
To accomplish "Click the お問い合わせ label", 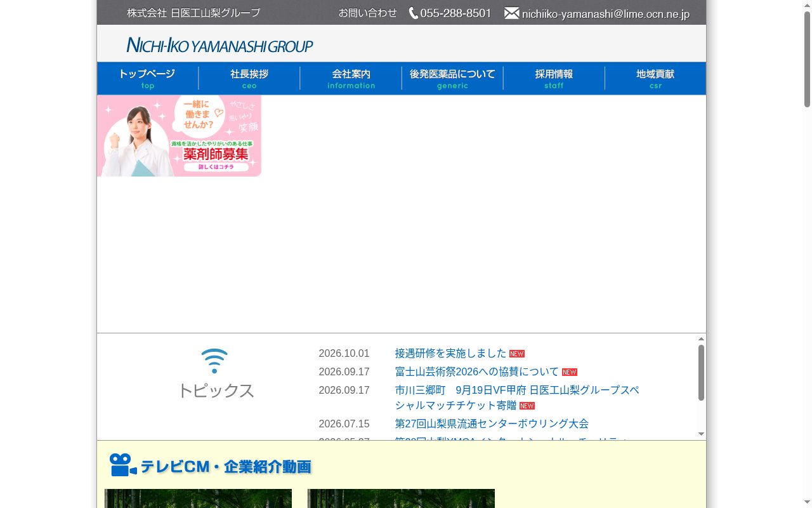I will point(367,13).
